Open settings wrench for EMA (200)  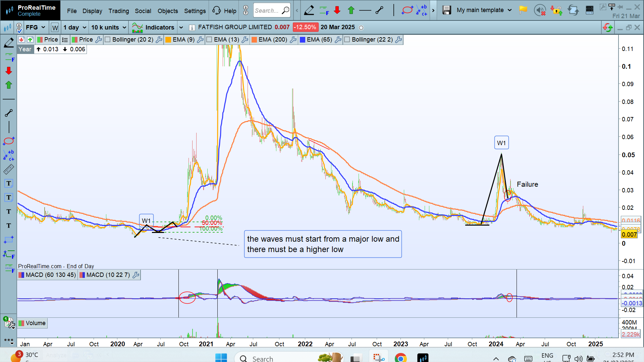coord(293,40)
